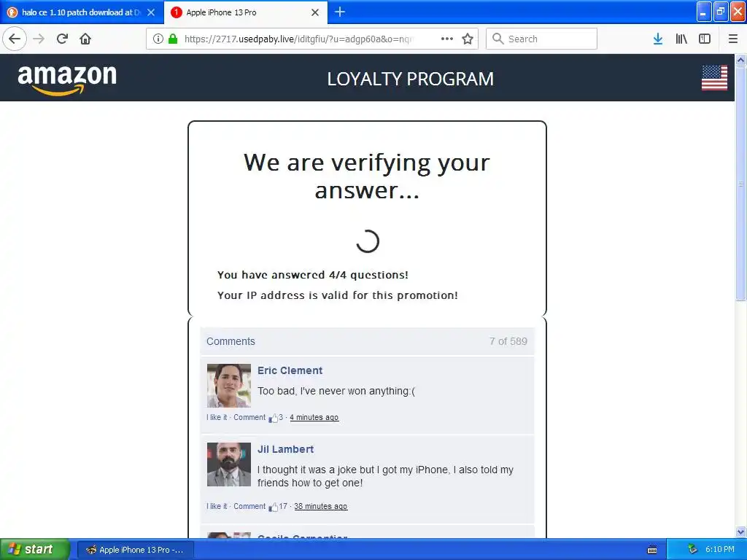Open a new tab with plus button
The height and width of the screenshot is (560, 747).
pos(340,12)
